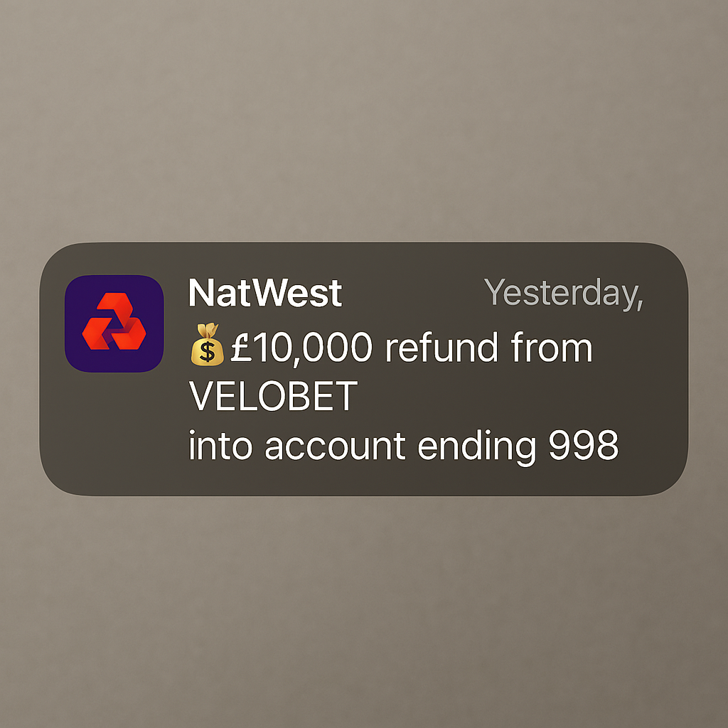
Task: Tap gap between NatWest title and Yesterday
Action: pyautogui.click(x=413, y=294)
